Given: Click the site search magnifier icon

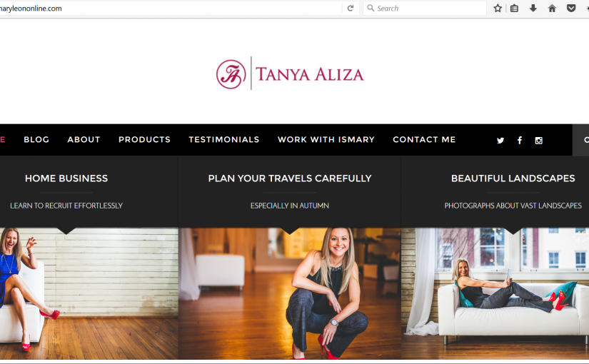Looking at the screenshot, I should pyautogui.click(x=585, y=140).
